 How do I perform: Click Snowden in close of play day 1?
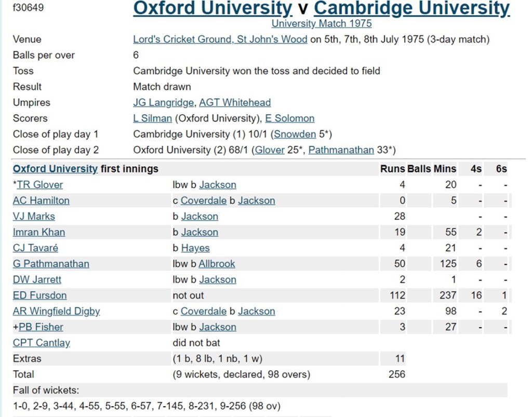(295, 134)
